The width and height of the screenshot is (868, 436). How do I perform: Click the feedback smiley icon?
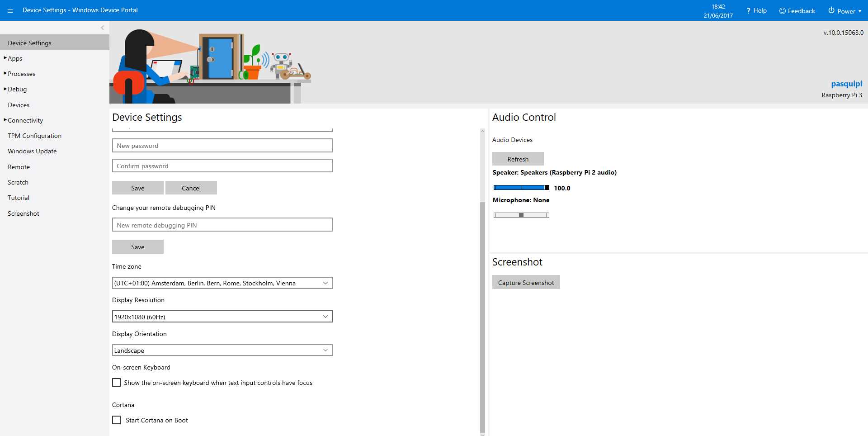[783, 11]
